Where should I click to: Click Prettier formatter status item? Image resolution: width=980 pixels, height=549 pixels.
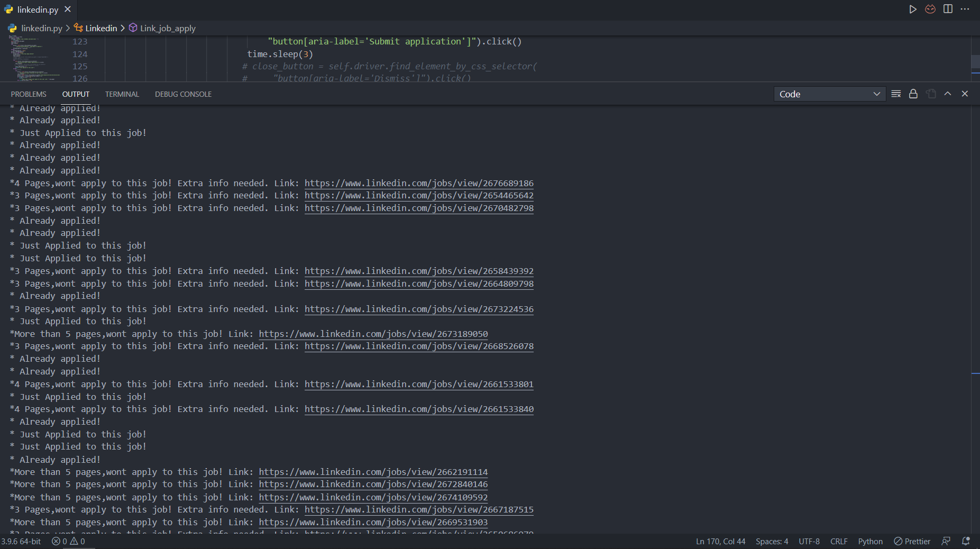(x=912, y=542)
